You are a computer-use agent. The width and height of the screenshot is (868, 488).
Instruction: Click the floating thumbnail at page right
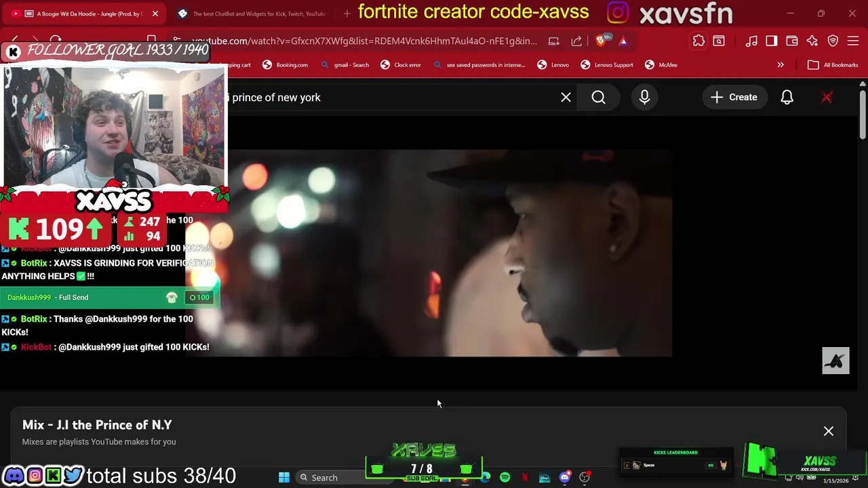click(835, 361)
